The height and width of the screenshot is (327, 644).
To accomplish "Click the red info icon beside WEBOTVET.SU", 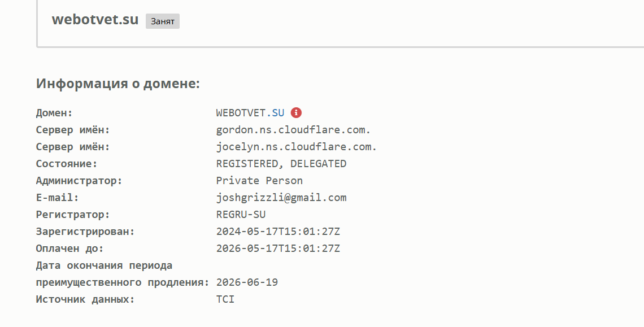I will 297,112.
